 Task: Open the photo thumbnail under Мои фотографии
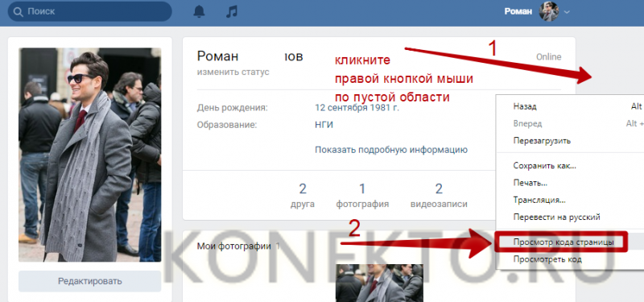coord(379,283)
